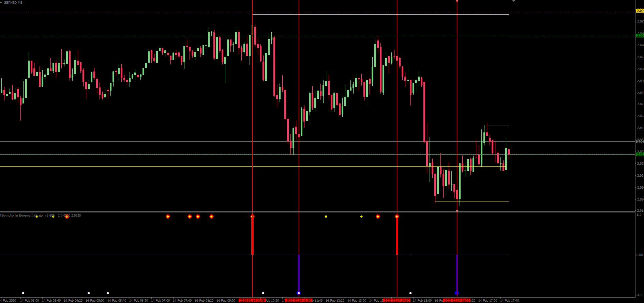Select the red 2020.02.14 10:05 time label
The width and height of the screenshot is (644, 303).
(252, 301)
